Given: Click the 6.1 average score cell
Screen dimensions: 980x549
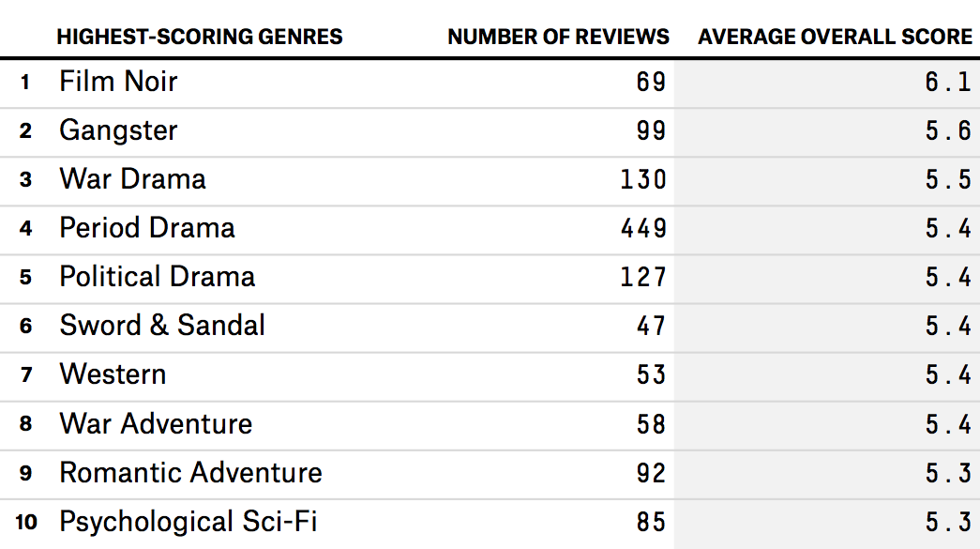Looking at the screenshot, I should click(948, 82).
